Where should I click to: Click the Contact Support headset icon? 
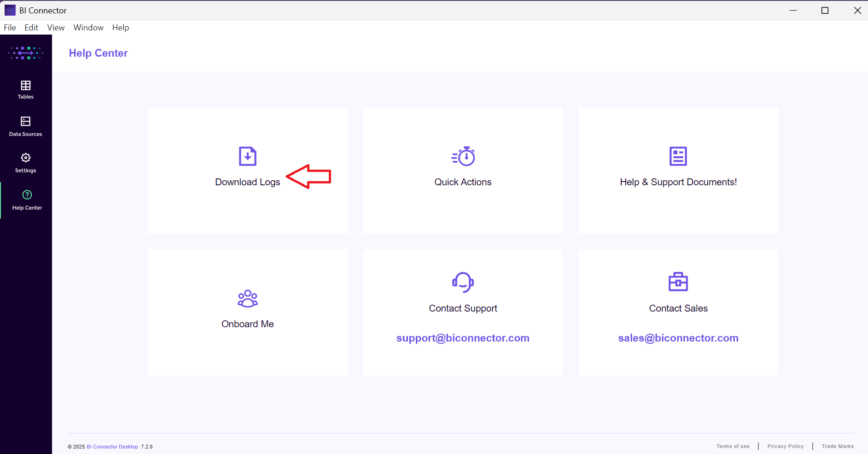tap(463, 282)
